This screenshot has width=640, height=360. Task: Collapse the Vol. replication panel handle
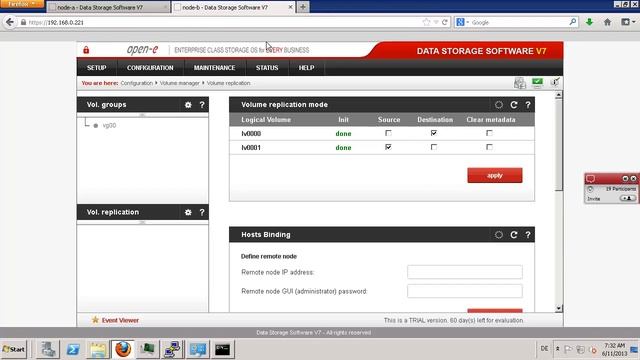[x=142, y=222]
